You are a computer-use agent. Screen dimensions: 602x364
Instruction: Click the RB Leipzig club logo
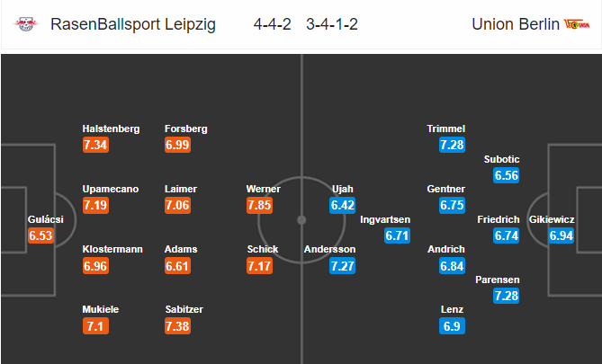click(x=26, y=24)
